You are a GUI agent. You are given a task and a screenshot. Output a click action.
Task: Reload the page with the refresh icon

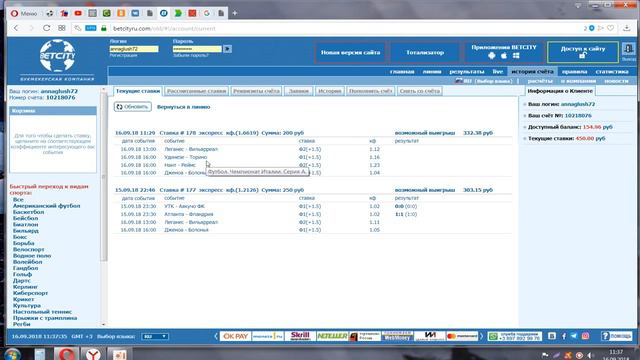(47, 28)
